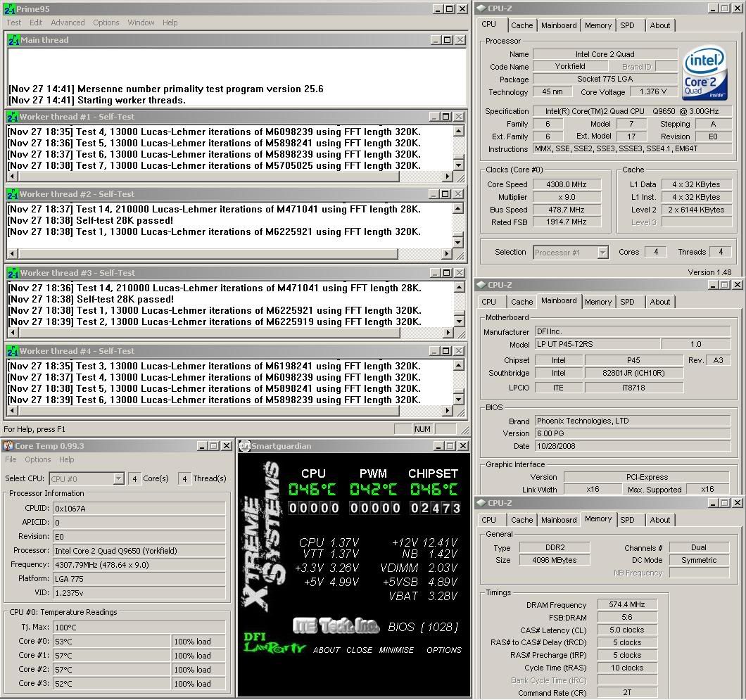Screen dimensions: 746x700
Task: Open Core Temp Help menu
Action: [x=67, y=459]
